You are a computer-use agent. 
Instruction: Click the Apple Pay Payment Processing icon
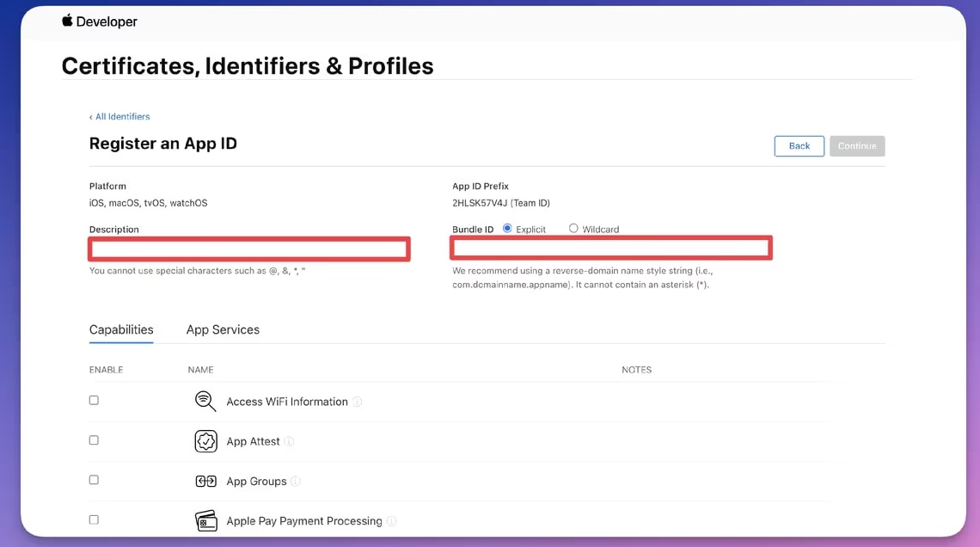point(205,521)
